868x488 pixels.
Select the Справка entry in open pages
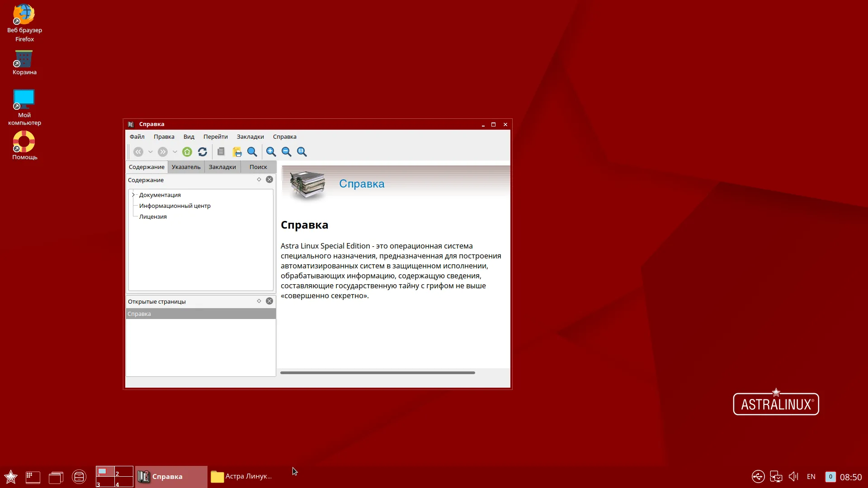(201, 314)
